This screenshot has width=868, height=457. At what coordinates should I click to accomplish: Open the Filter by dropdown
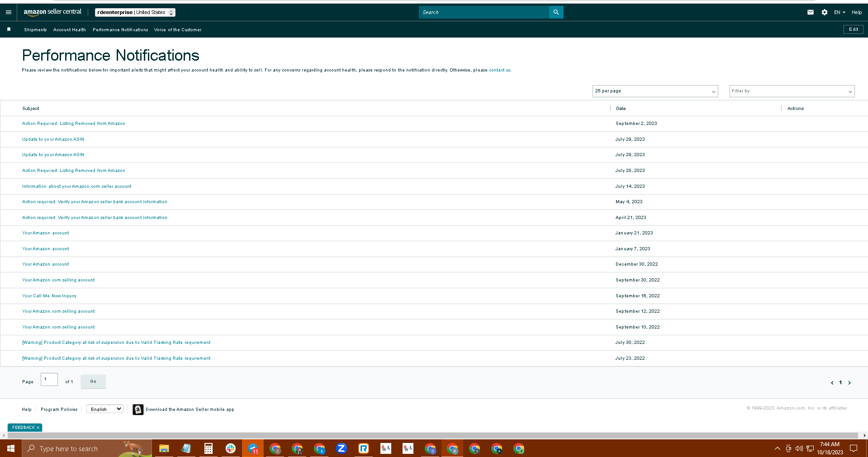click(x=792, y=91)
